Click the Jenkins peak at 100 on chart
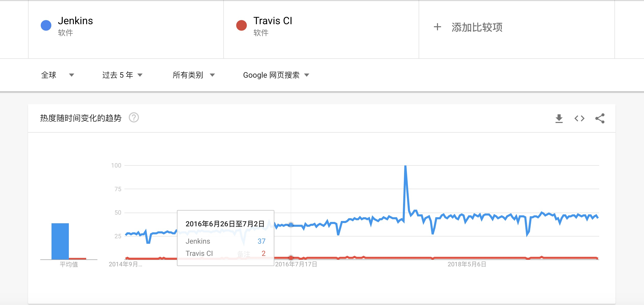644x305 pixels. (405, 167)
